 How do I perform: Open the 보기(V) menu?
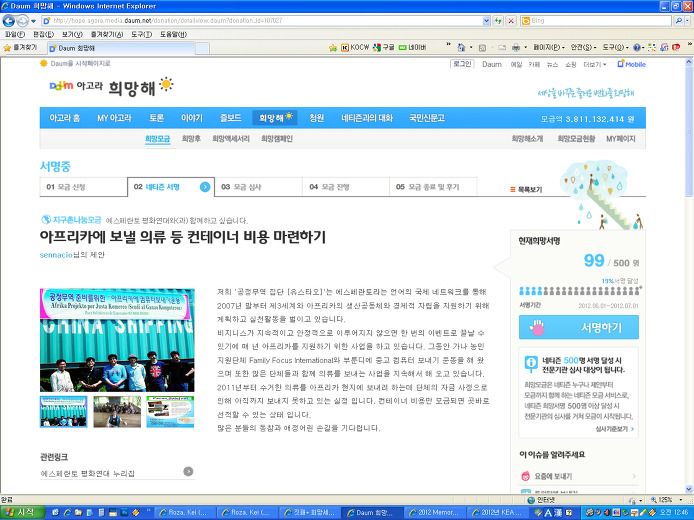(x=72, y=34)
